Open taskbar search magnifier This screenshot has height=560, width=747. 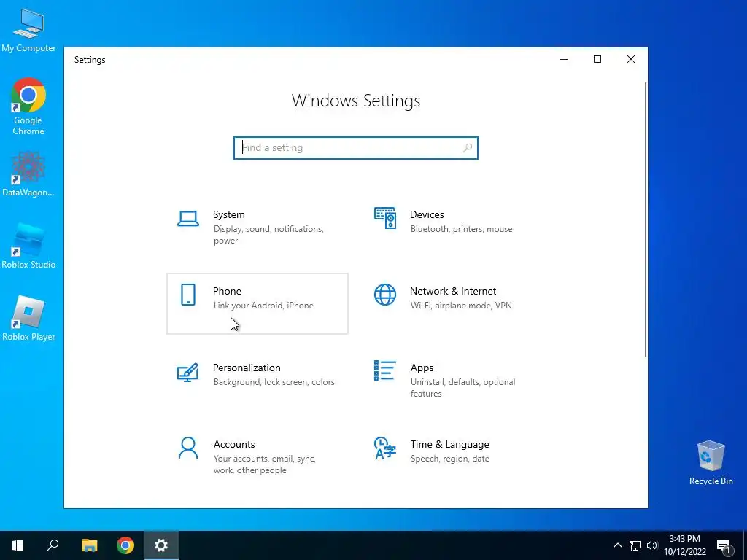click(x=53, y=545)
